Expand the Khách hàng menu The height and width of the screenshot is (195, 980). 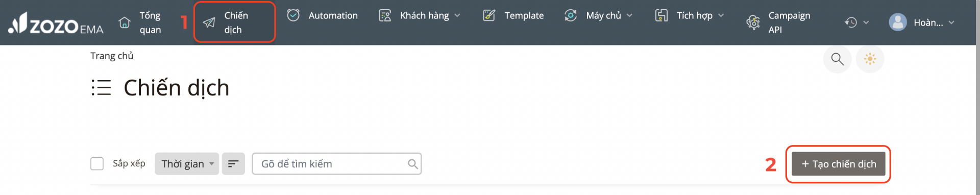click(x=420, y=15)
